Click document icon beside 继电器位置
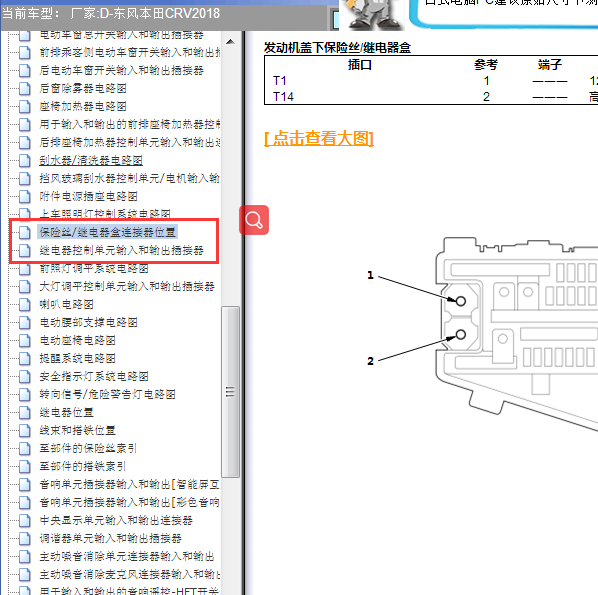 (24, 412)
